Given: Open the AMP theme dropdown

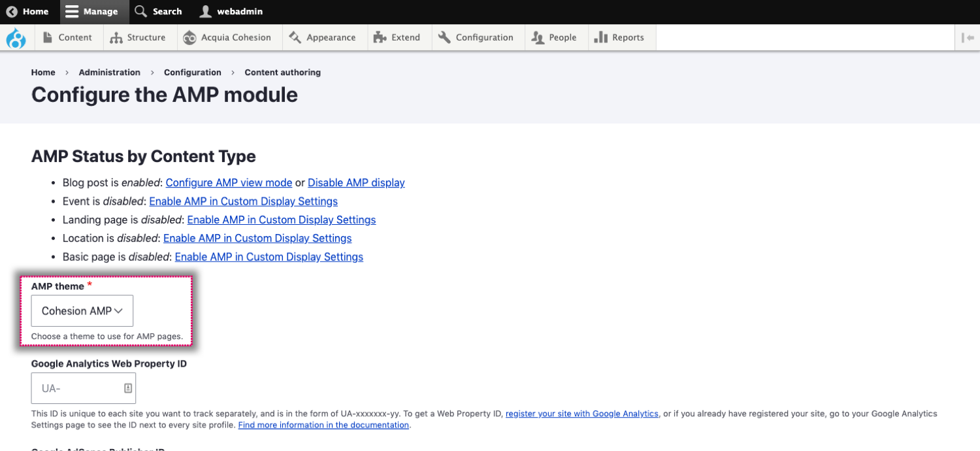Looking at the screenshot, I should 82,311.
